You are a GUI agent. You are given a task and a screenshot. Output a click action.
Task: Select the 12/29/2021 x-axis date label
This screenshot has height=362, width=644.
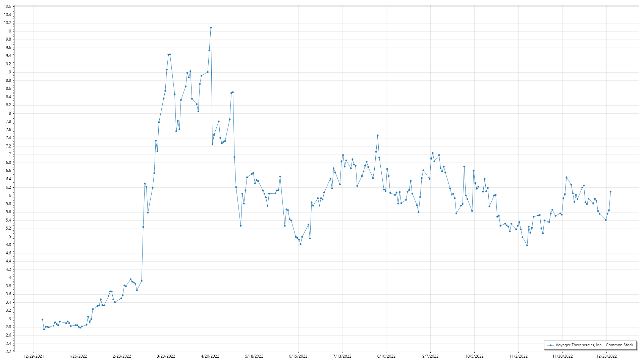(34, 356)
